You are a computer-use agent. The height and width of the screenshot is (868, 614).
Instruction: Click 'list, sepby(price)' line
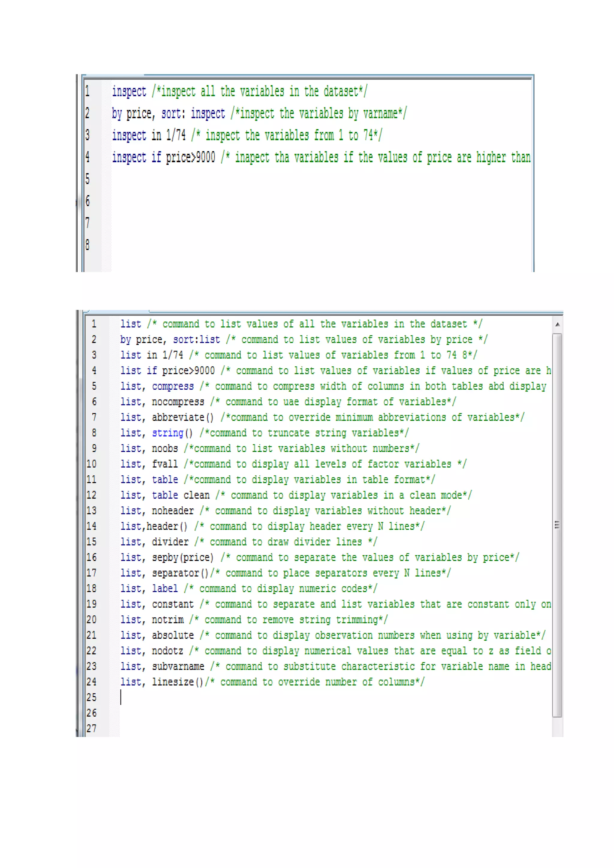[x=320, y=557]
